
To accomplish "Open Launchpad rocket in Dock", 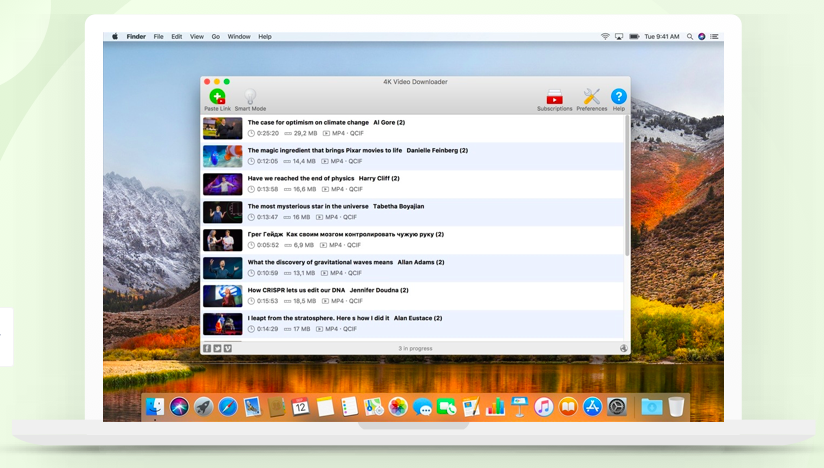I will [203, 407].
